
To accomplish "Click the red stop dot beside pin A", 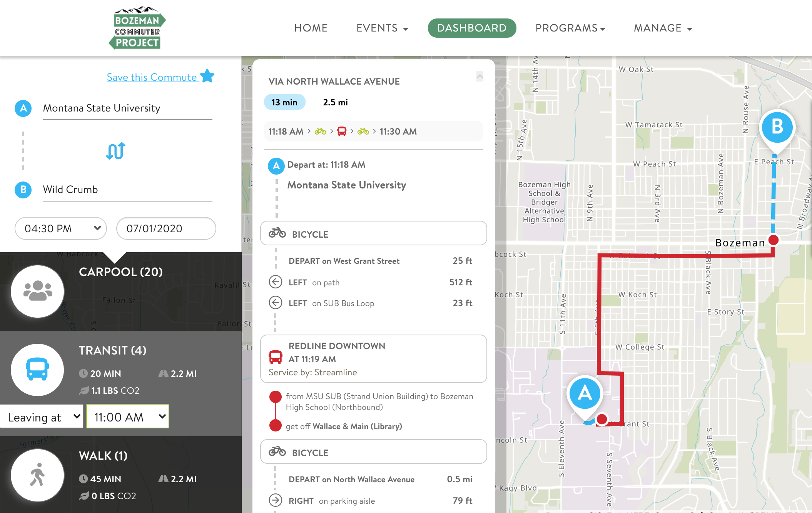I will (x=601, y=419).
